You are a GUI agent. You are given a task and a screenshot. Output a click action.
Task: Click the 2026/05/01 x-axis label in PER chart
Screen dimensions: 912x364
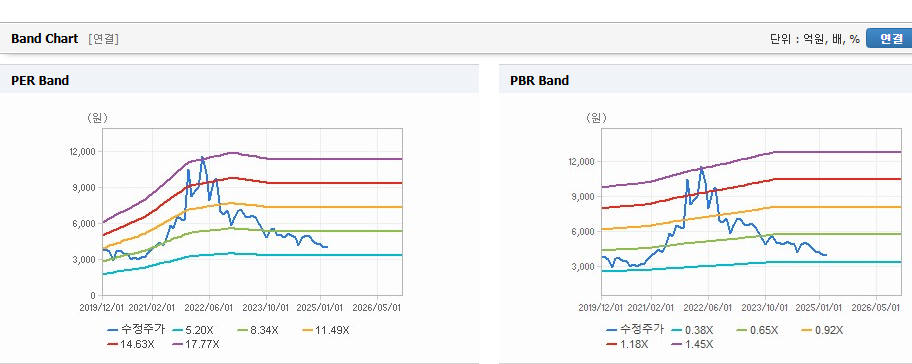click(x=377, y=307)
